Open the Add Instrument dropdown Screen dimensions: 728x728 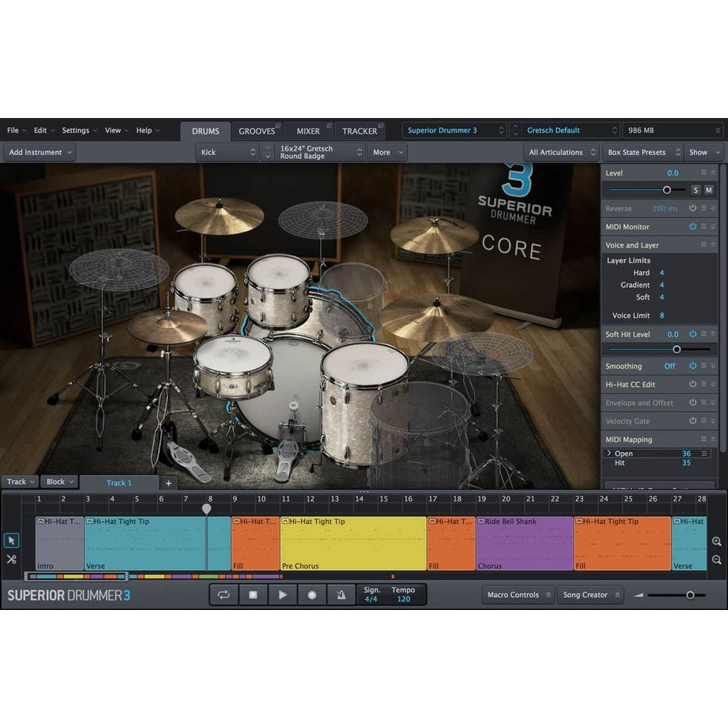[40, 152]
